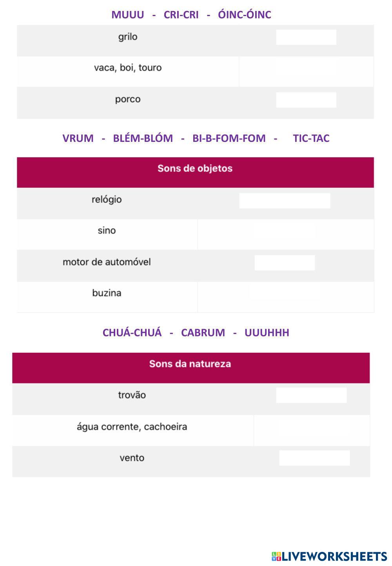Click the Sons de objetos header
The height and width of the screenshot is (566, 392).
pos(195,169)
